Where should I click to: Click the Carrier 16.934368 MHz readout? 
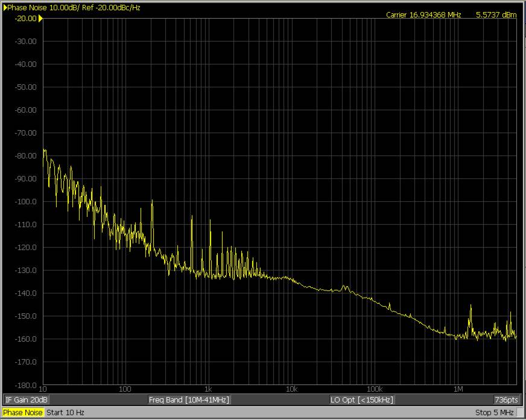(423, 15)
